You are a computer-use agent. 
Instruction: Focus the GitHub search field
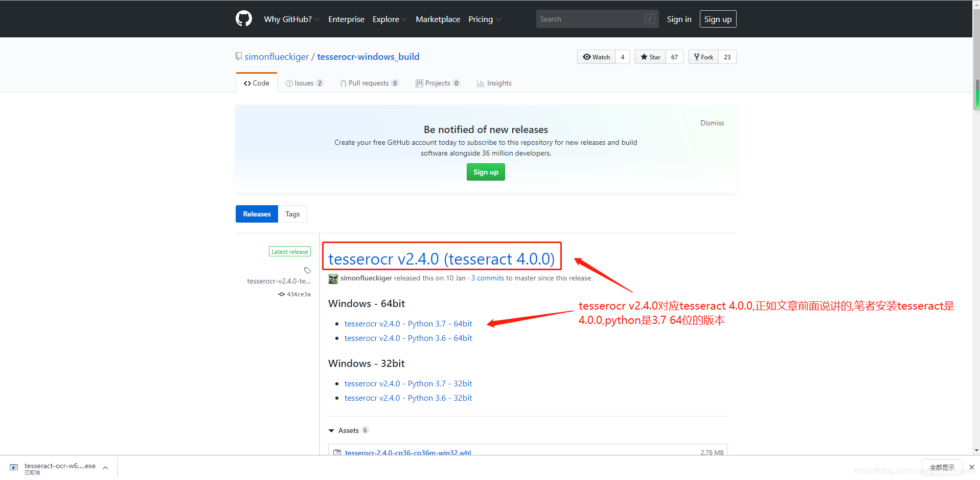click(597, 19)
